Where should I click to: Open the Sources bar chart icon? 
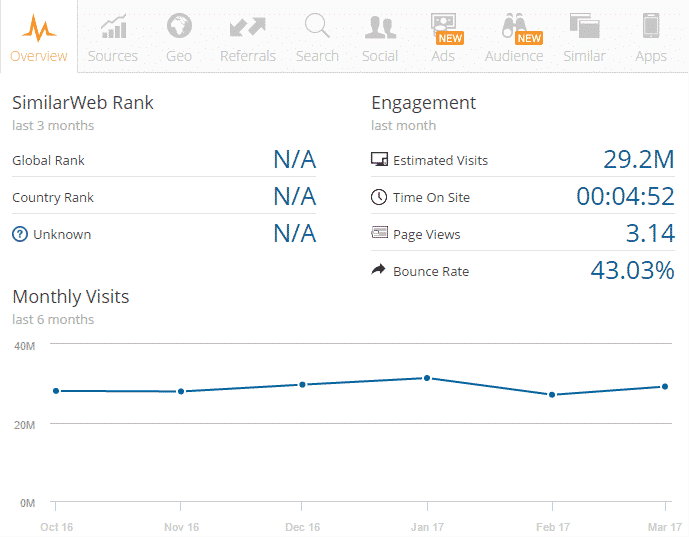pos(113,26)
